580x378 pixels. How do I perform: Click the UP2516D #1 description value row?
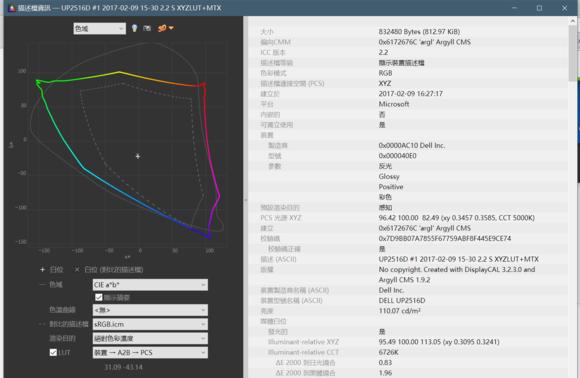point(458,259)
